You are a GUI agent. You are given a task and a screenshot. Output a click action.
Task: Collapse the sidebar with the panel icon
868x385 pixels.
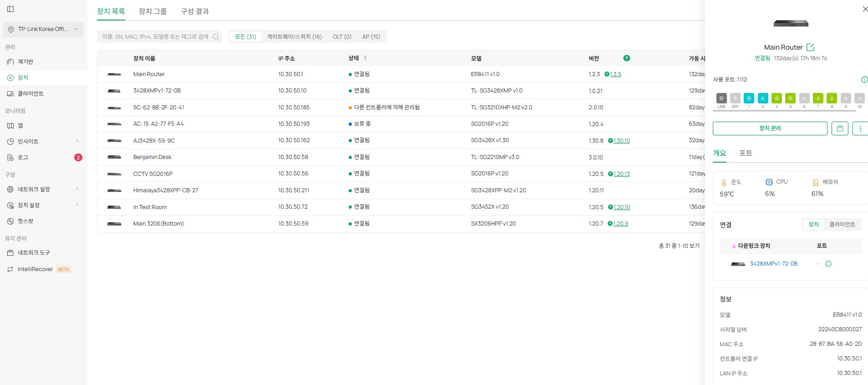(x=10, y=9)
